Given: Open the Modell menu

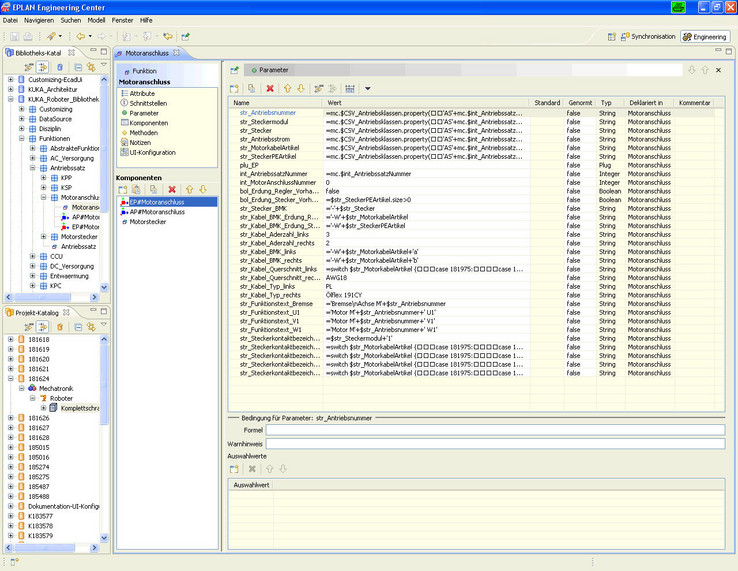Looking at the screenshot, I should 97,20.
